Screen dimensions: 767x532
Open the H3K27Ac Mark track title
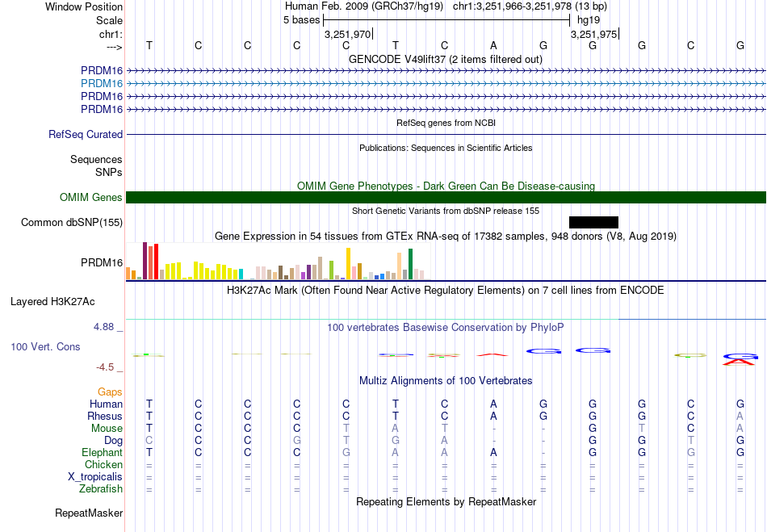click(446, 291)
